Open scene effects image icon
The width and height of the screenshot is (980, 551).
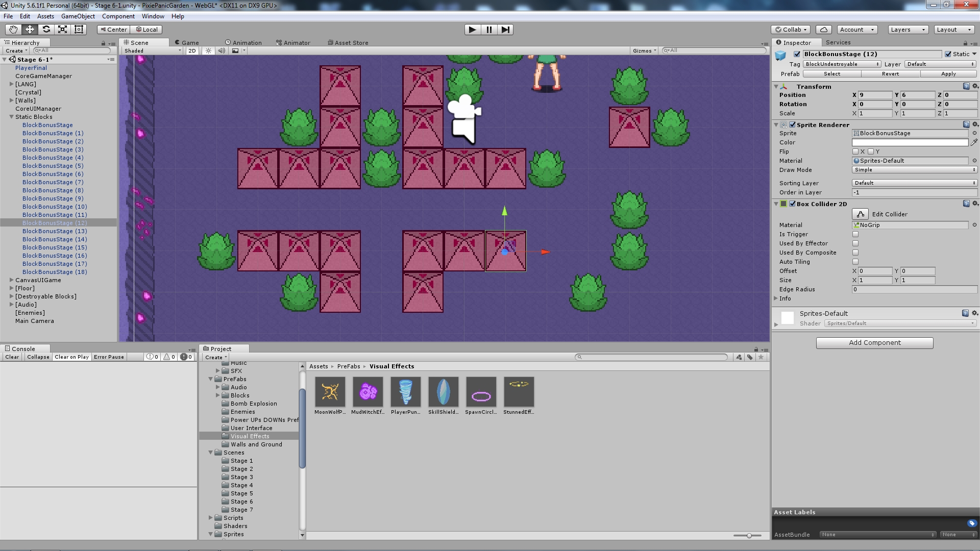click(x=235, y=51)
